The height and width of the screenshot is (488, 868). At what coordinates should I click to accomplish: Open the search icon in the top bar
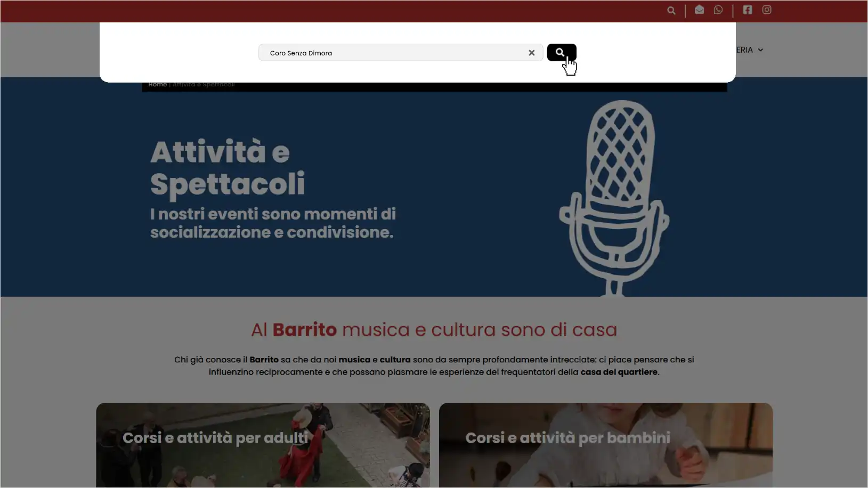pyautogui.click(x=671, y=10)
